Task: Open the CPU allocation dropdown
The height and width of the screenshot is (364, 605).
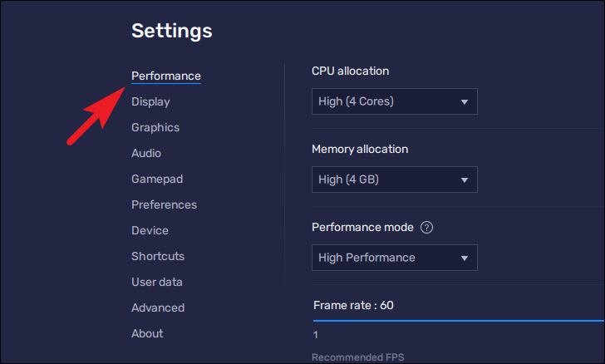Action: (x=394, y=101)
